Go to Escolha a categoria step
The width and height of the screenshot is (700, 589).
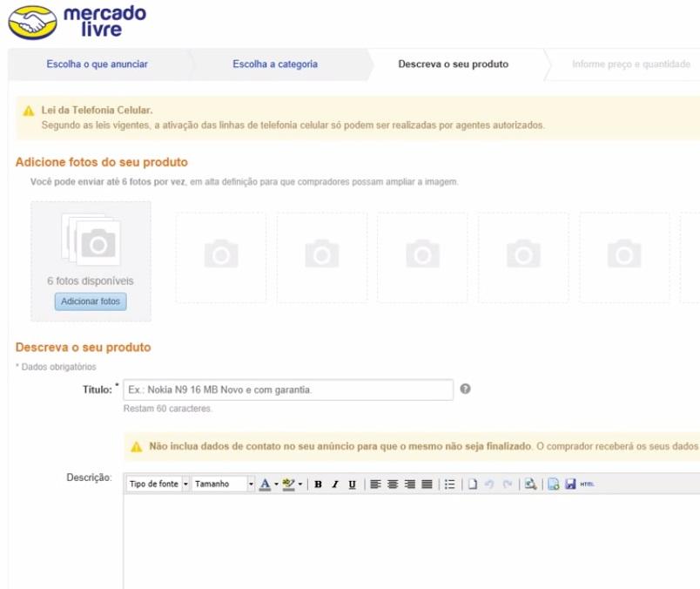[x=275, y=64]
